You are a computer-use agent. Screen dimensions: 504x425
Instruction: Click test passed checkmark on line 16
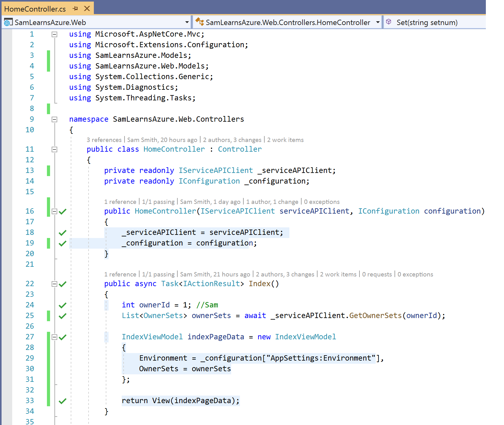pyautogui.click(x=63, y=212)
